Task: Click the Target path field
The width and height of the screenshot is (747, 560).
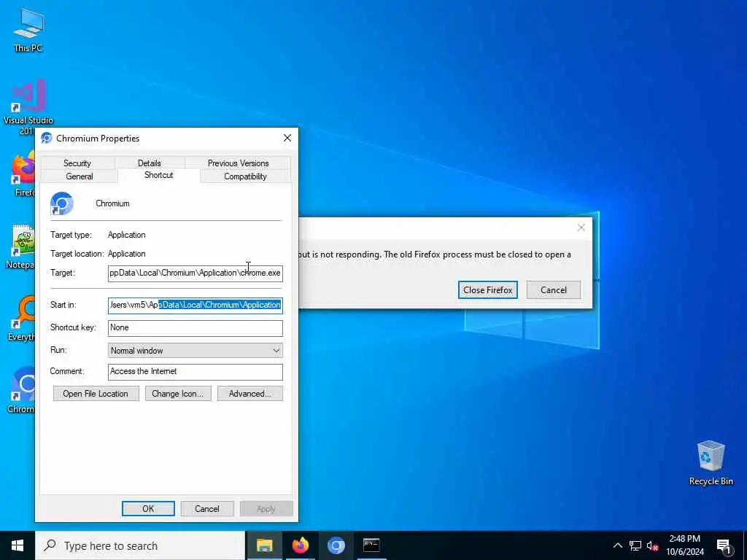Action: click(196, 273)
